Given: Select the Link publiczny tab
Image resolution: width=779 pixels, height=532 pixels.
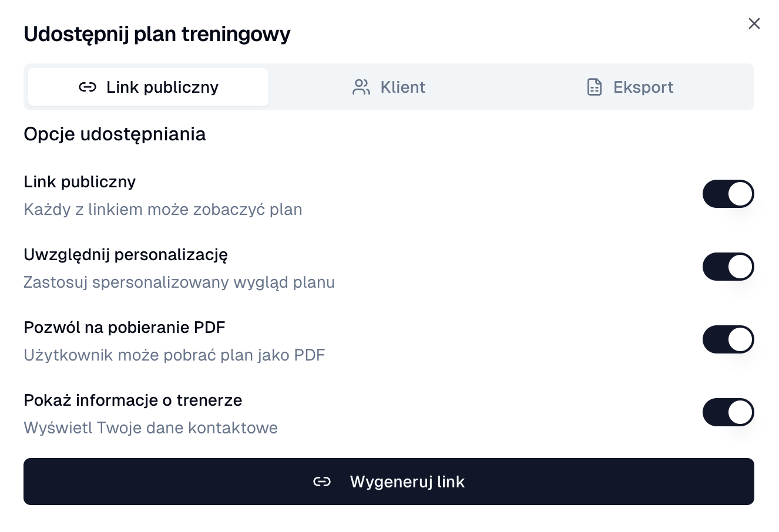Looking at the screenshot, I should pos(147,86).
